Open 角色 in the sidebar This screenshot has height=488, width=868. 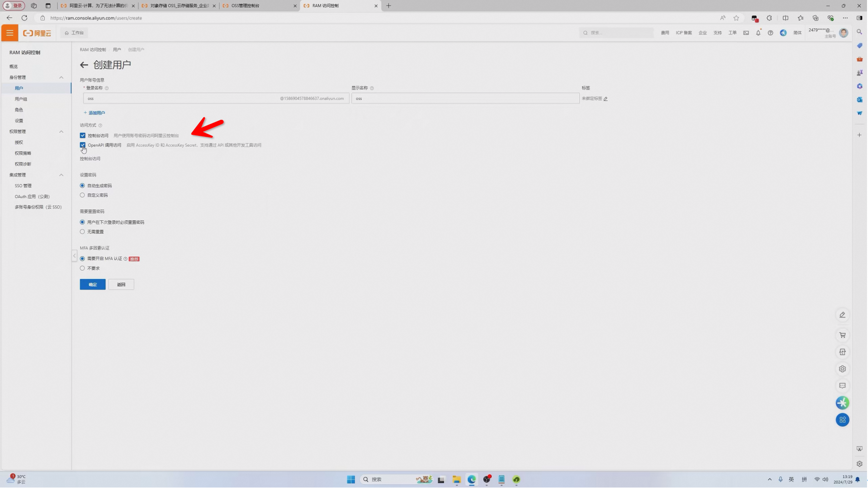coord(19,110)
